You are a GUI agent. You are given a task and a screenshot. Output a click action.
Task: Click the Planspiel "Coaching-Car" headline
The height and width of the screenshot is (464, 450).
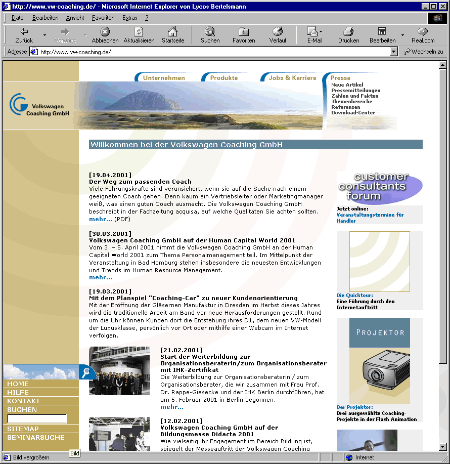coord(193,298)
